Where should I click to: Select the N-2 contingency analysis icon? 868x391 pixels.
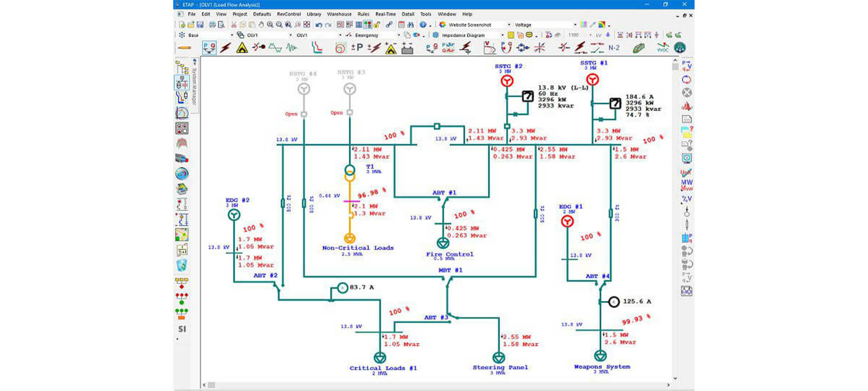point(613,47)
